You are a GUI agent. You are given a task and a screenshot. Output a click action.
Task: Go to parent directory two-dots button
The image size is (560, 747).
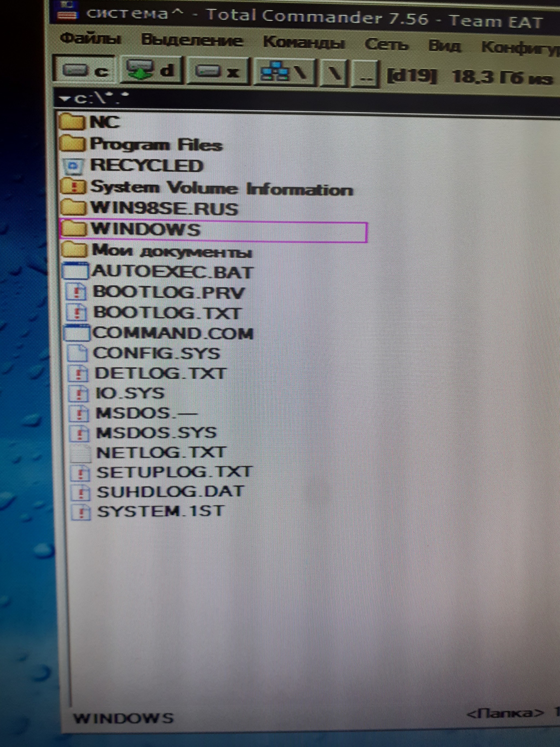[x=366, y=74]
